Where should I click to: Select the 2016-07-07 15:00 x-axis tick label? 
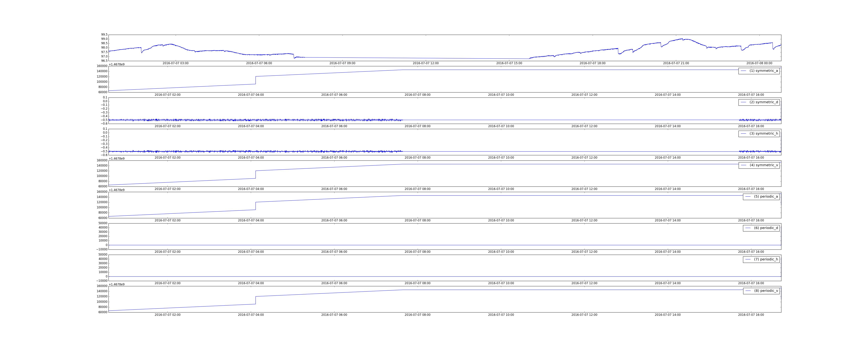(509, 63)
